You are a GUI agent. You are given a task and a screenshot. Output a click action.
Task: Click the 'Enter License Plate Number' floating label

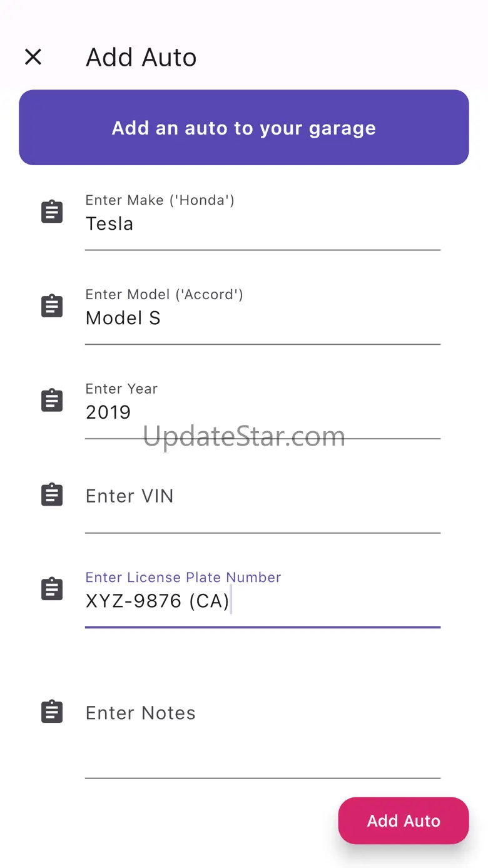[x=183, y=577]
